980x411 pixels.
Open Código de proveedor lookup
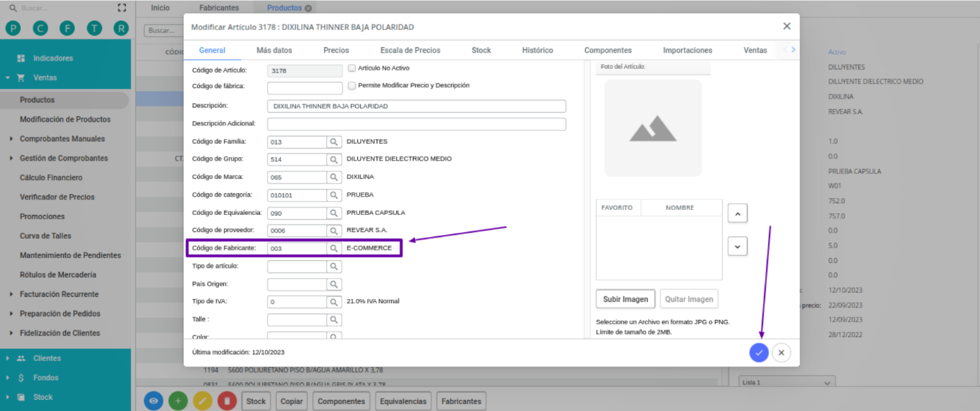(x=334, y=230)
